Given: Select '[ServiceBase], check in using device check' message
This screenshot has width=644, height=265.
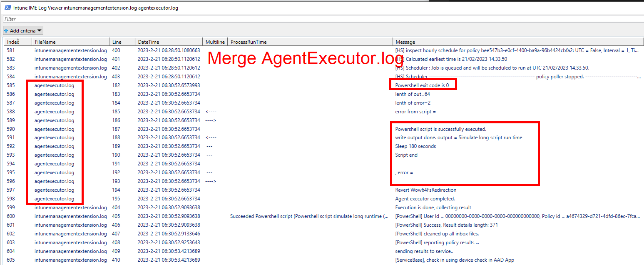Looking at the screenshot, I should point(455,260).
